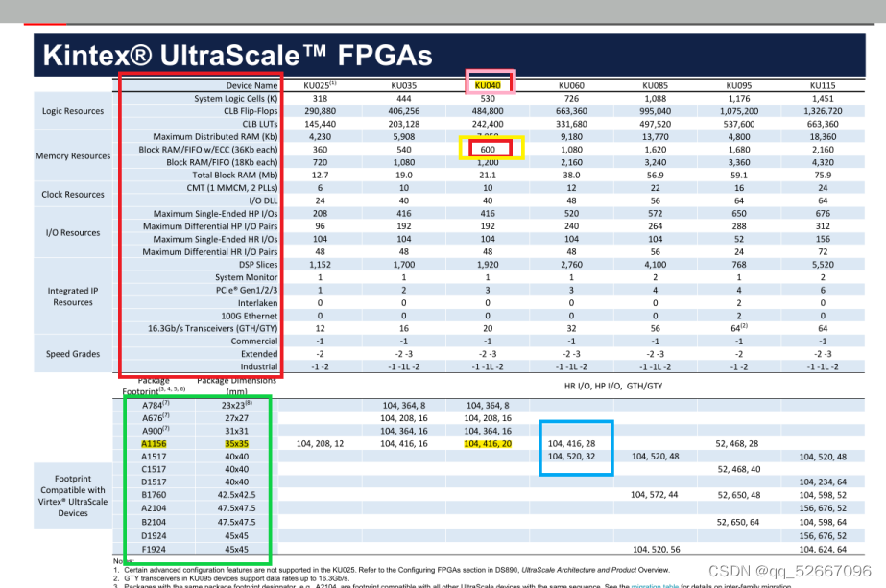The image size is (886, 588).
Task: Click the Footprint Compatible with Virtex UltraScale label
Action: click(72, 496)
